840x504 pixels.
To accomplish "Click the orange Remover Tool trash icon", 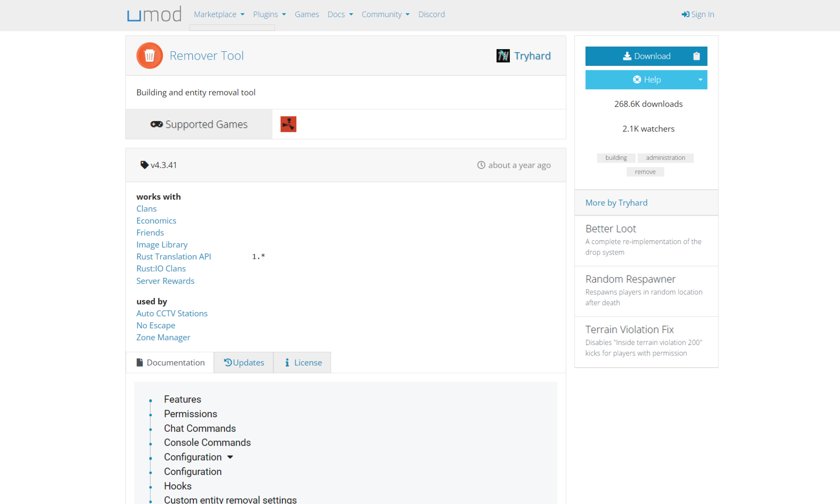I will click(149, 56).
